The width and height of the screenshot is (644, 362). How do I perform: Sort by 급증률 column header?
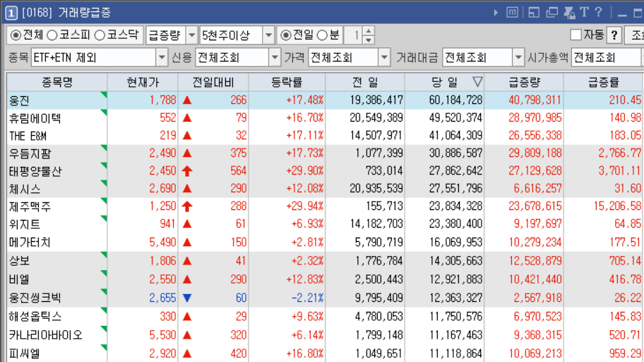[604, 82]
